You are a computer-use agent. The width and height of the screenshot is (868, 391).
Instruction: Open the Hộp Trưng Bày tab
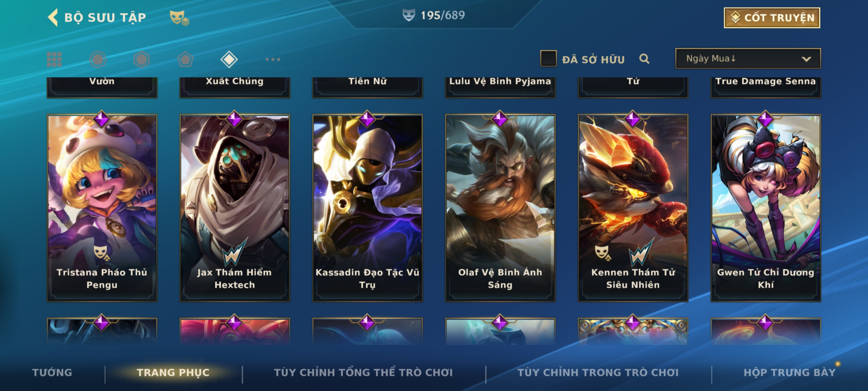coord(790,373)
